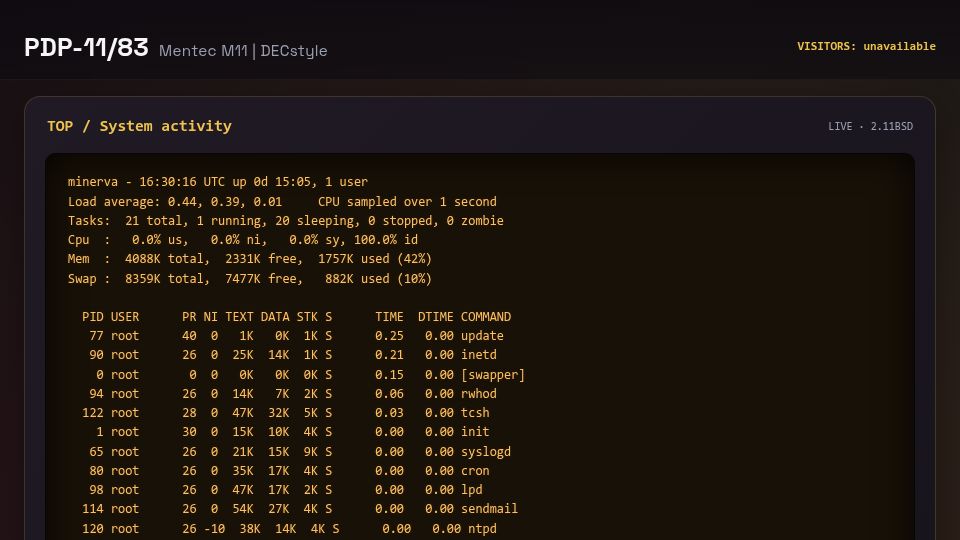The width and height of the screenshot is (960, 540).
Task: Click the VISITORS: unavailable counter
Action: pyautogui.click(x=866, y=46)
